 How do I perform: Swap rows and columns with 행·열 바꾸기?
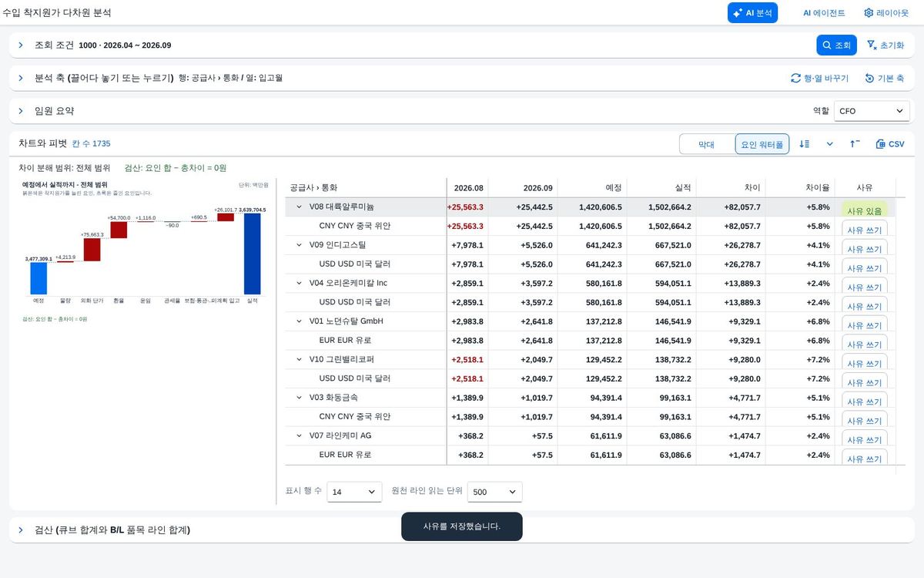pos(819,78)
